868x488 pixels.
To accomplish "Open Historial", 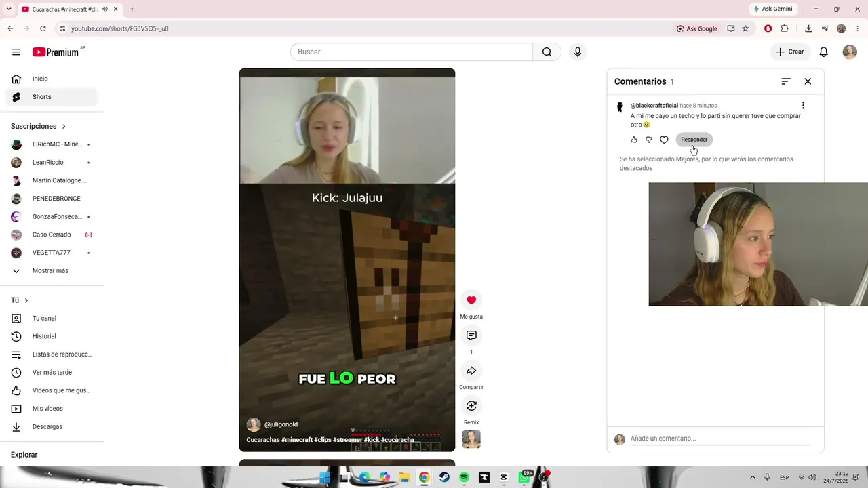I will click(x=51, y=336).
